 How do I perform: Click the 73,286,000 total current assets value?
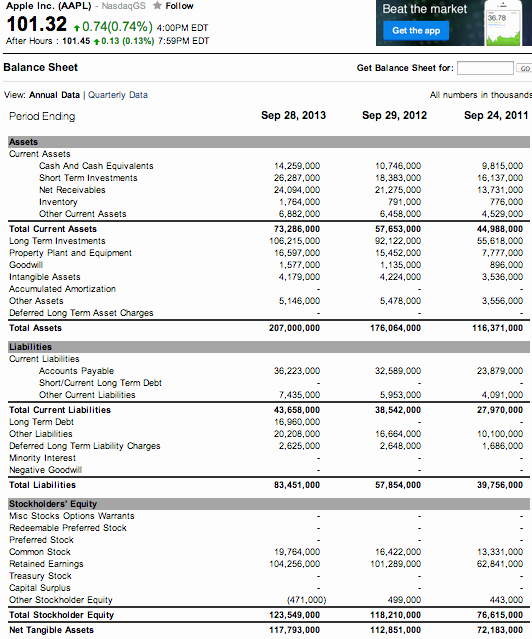pyautogui.click(x=297, y=229)
